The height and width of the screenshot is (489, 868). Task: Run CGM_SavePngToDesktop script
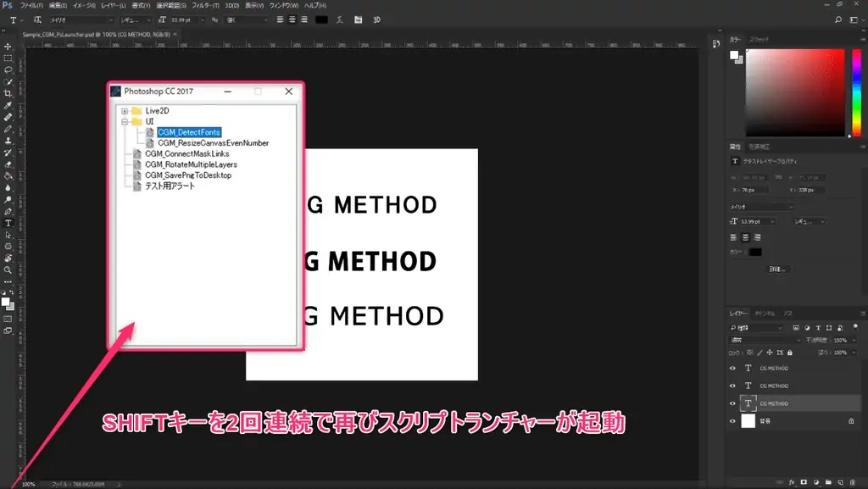[x=188, y=175]
